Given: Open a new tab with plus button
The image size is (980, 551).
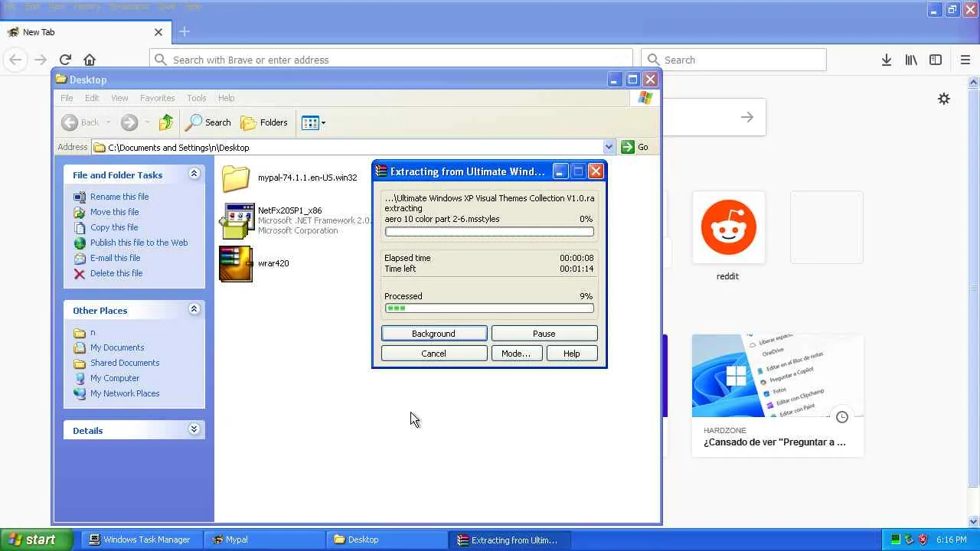Looking at the screenshot, I should (185, 32).
